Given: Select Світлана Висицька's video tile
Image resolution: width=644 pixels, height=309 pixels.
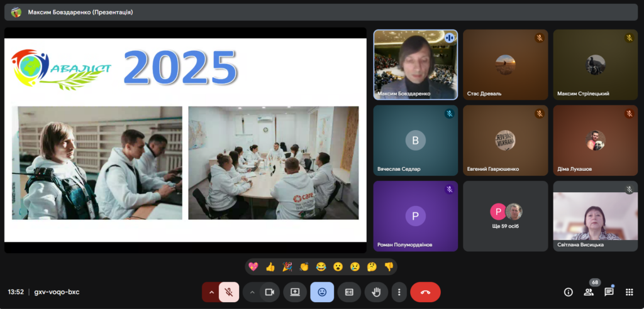Looking at the screenshot, I should [x=596, y=216].
